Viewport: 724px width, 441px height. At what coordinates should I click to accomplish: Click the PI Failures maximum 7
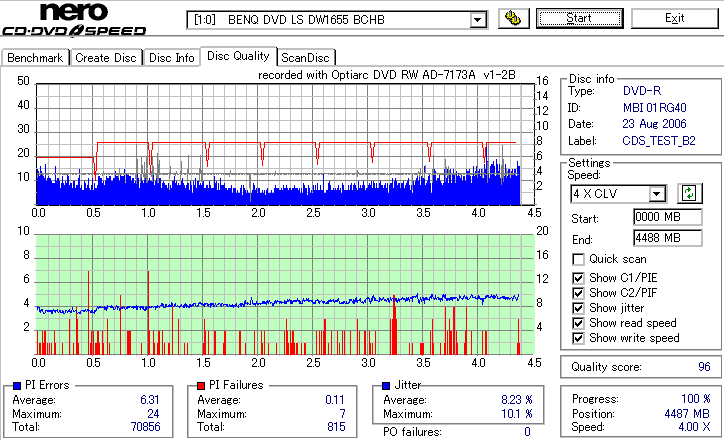[x=342, y=414]
